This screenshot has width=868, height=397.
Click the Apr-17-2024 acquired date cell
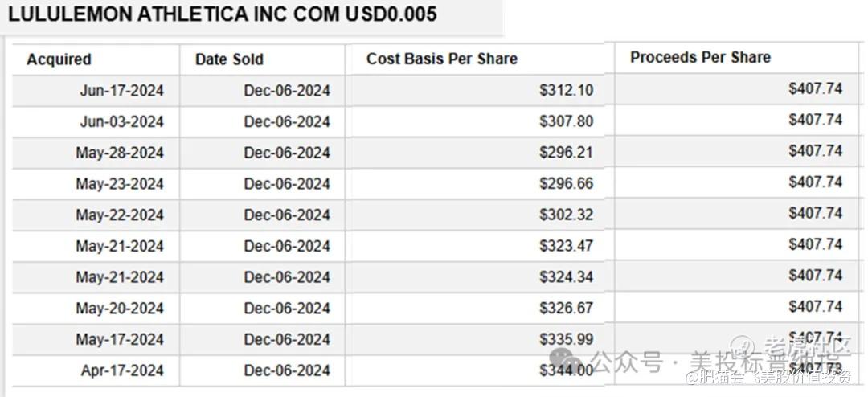pos(121,370)
